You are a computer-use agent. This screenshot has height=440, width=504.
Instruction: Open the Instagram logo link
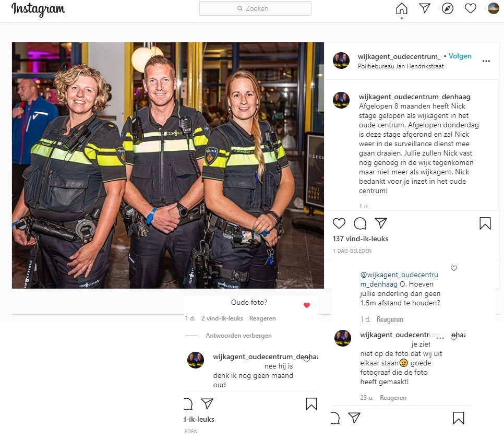point(38,9)
